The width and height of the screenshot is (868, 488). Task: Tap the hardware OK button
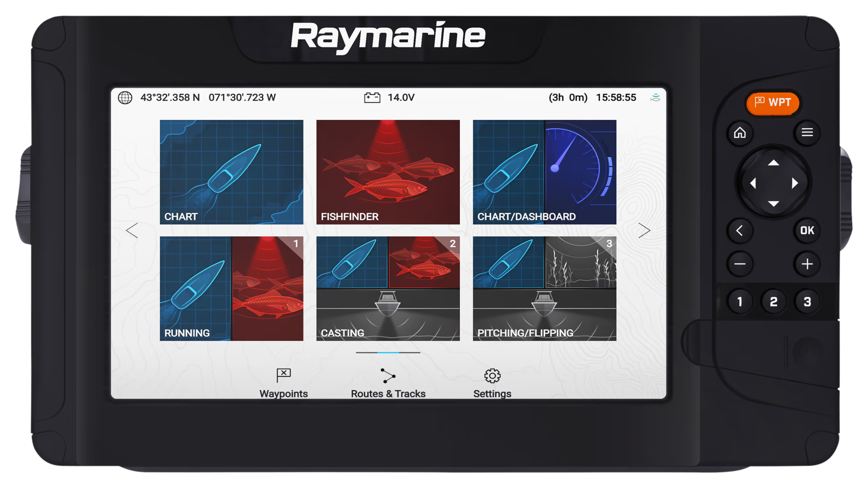(x=807, y=231)
